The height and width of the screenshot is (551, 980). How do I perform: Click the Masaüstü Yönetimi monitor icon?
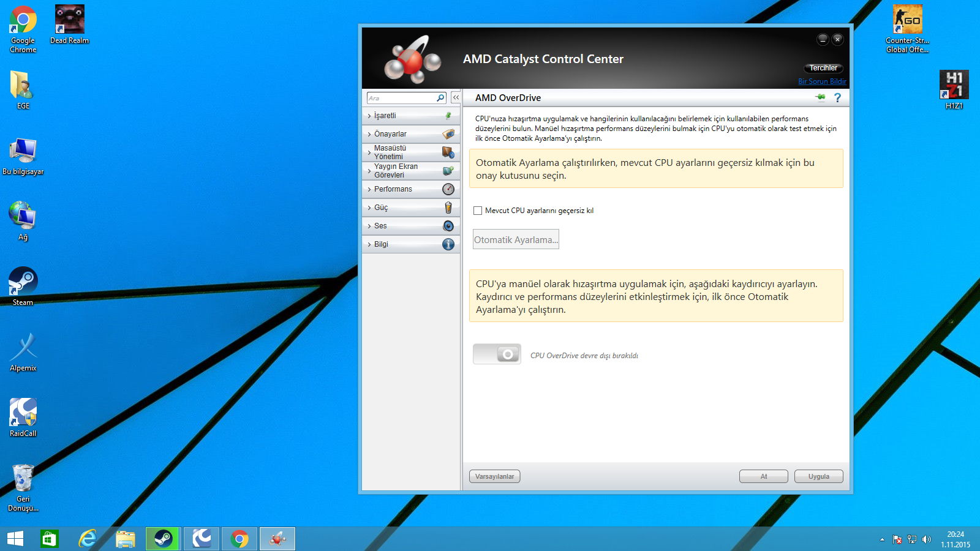[x=448, y=152]
